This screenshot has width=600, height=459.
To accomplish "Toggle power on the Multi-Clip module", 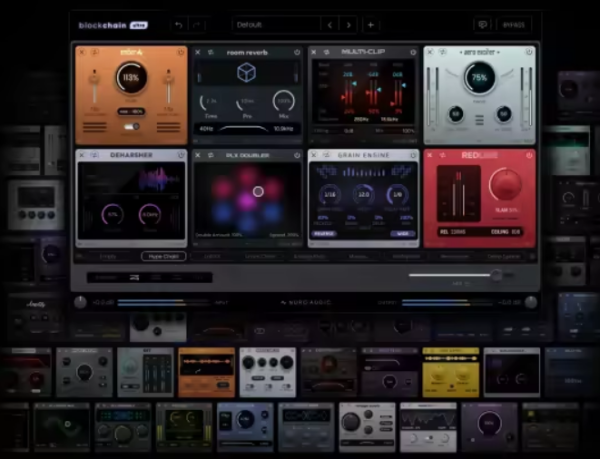I will point(414,51).
